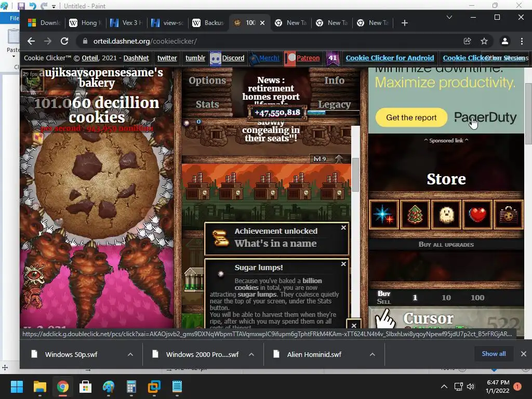Open File Explorer from taskbar
The height and width of the screenshot is (399, 532).
(x=39, y=387)
